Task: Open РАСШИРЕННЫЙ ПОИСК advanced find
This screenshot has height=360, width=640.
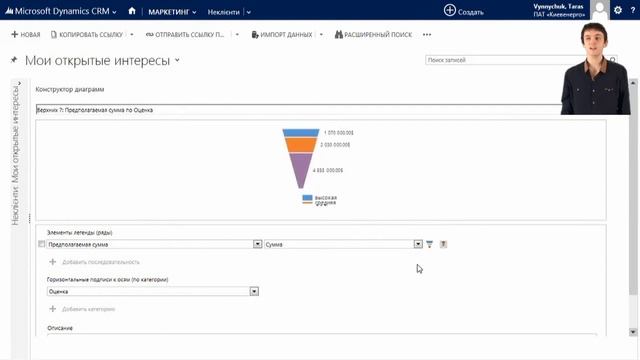Action: click(x=373, y=35)
